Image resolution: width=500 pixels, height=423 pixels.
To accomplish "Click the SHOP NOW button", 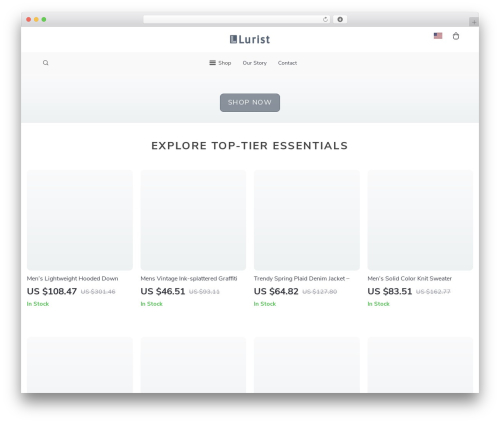I will click(250, 102).
